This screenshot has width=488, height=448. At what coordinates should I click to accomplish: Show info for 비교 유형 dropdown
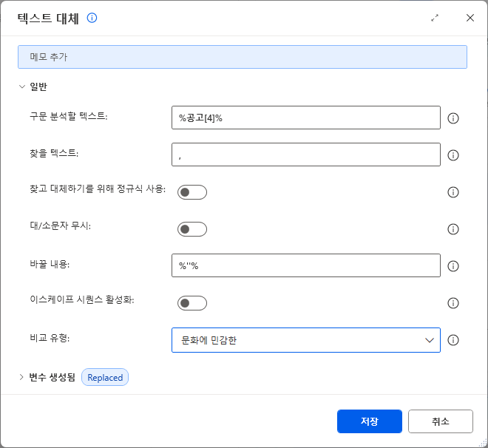pos(453,340)
